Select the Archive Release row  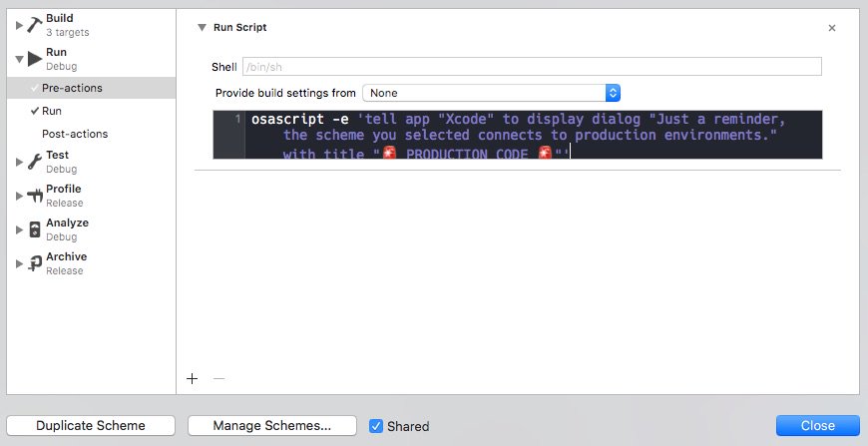(x=92, y=263)
